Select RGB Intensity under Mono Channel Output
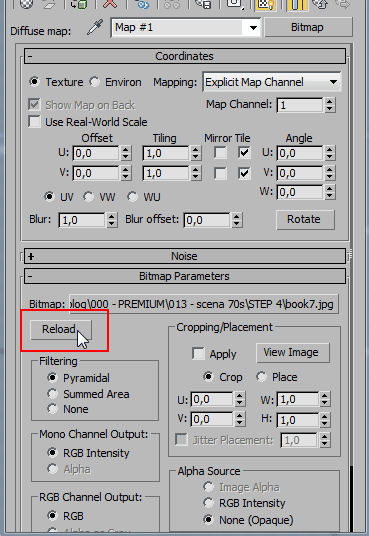Screen dimensions: 369x536 tap(52, 453)
